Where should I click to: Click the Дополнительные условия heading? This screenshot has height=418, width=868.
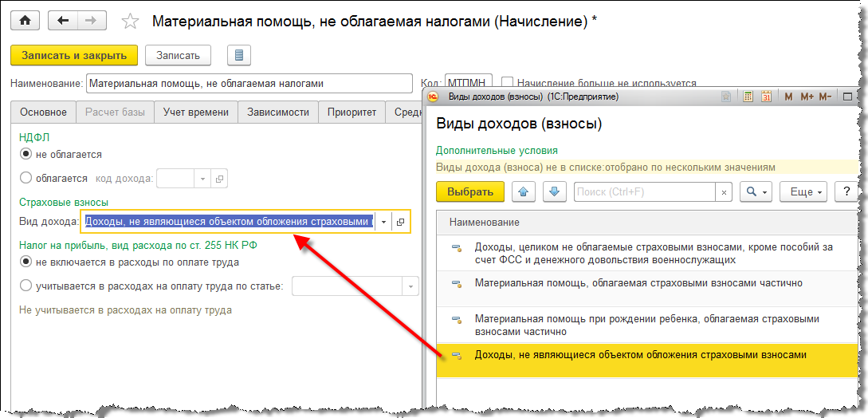tap(497, 150)
